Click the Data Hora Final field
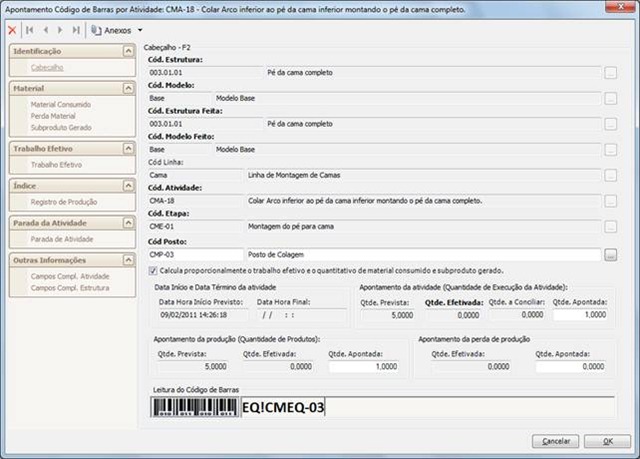Screen dimensions: 640x459 [301, 315]
